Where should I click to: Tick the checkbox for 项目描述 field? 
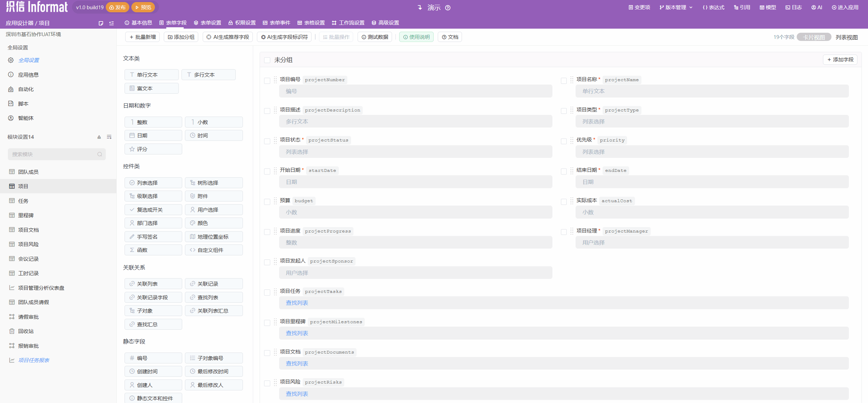point(267,111)
